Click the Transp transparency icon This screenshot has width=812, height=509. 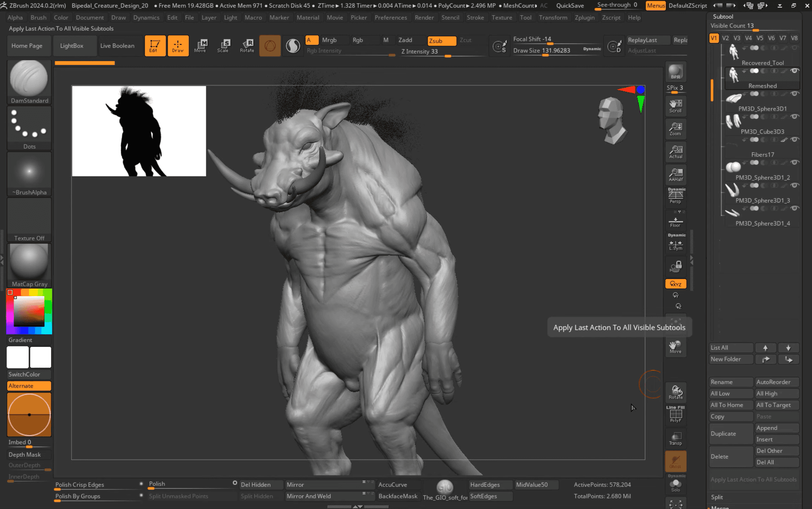point(675,439)
